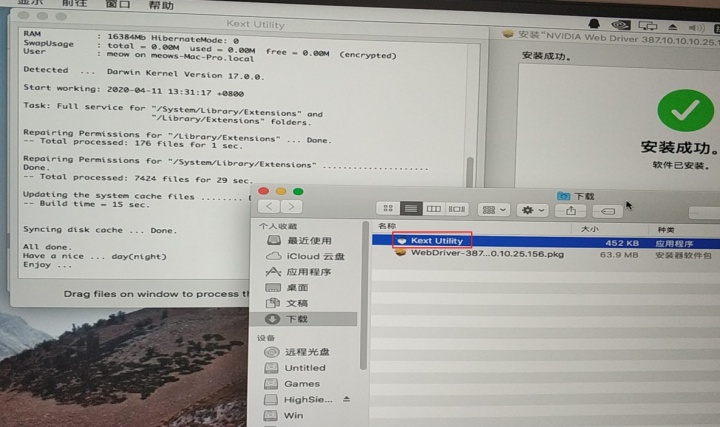
Task: Switch Finder to column view
Action: [x=434, y=209]
